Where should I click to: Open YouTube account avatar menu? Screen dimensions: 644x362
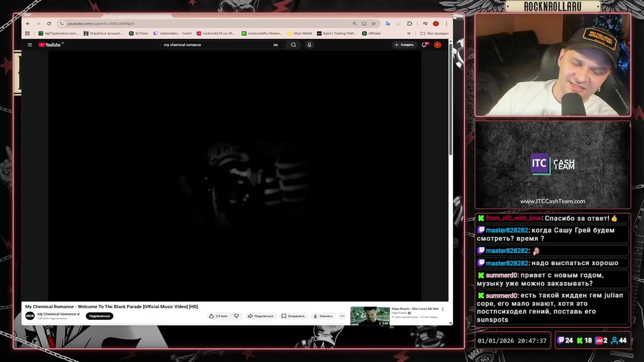[438, 45]
